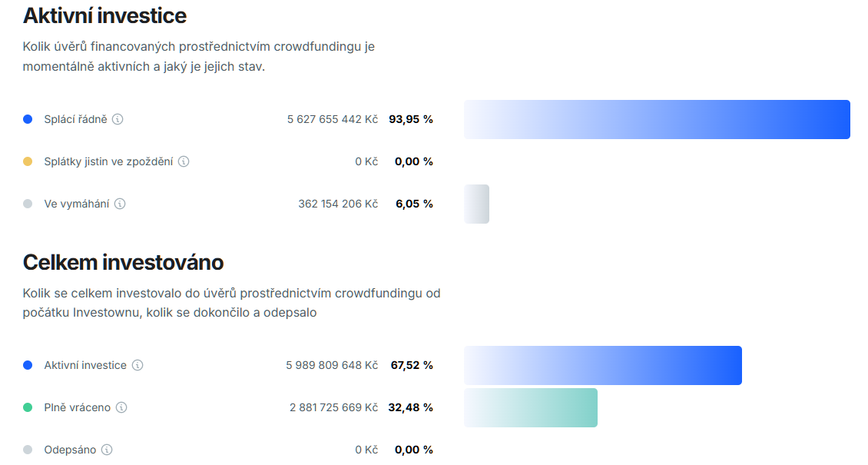Click the 93,95 % percentage value
This screenshot has height=465, width=868.
[411, 119]
